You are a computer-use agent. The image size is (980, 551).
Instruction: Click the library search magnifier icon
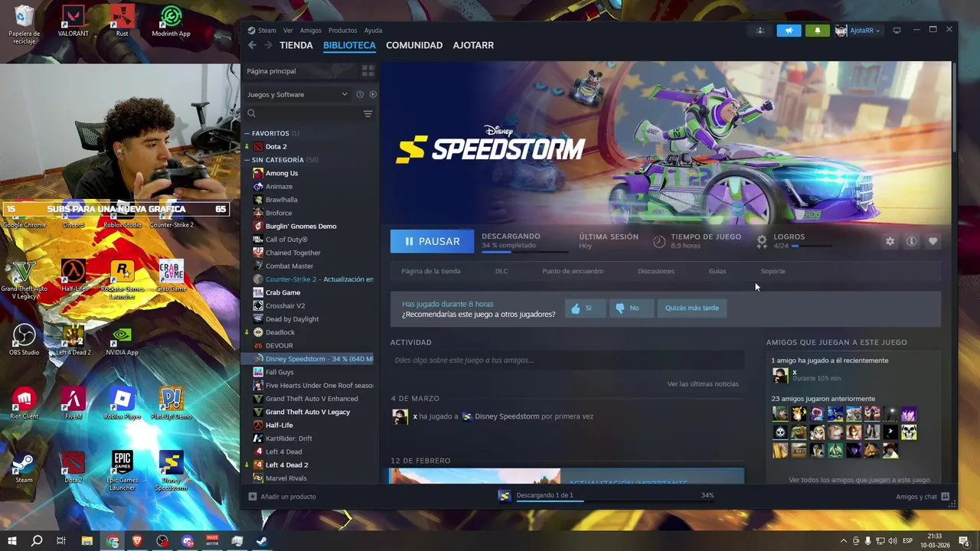pyautogui.click(x=251, y=113)
